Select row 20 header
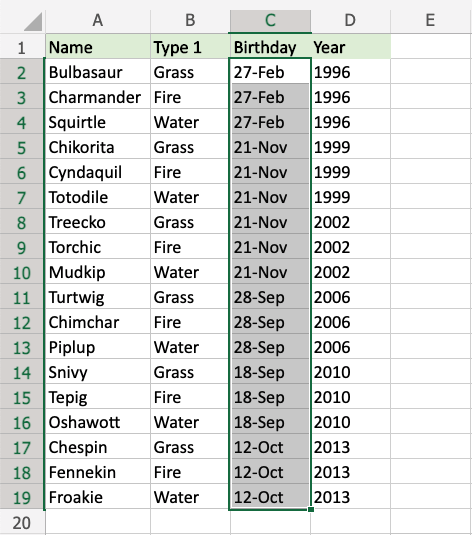 [x=22, y=522]
